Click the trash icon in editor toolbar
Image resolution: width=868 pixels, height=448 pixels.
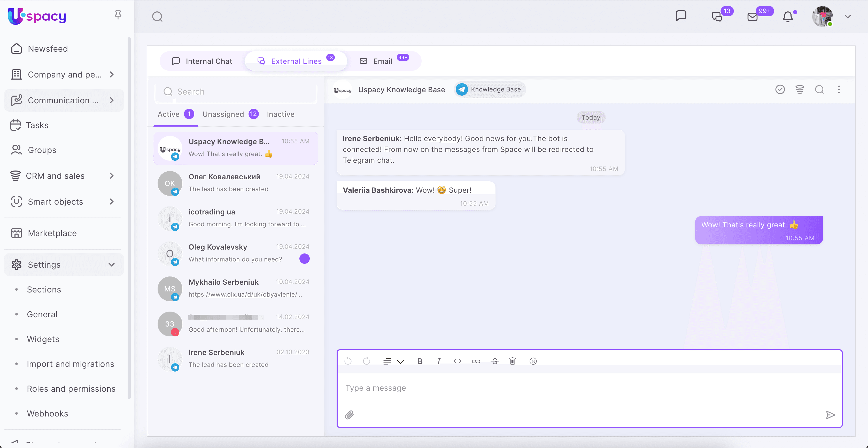[x=512, y=361]
